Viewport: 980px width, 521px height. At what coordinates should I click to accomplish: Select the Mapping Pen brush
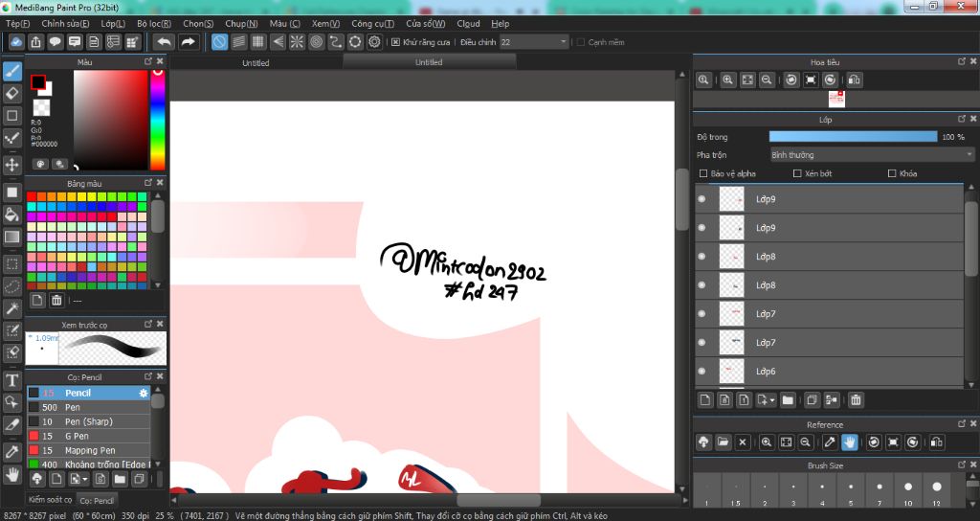point(89,450)
